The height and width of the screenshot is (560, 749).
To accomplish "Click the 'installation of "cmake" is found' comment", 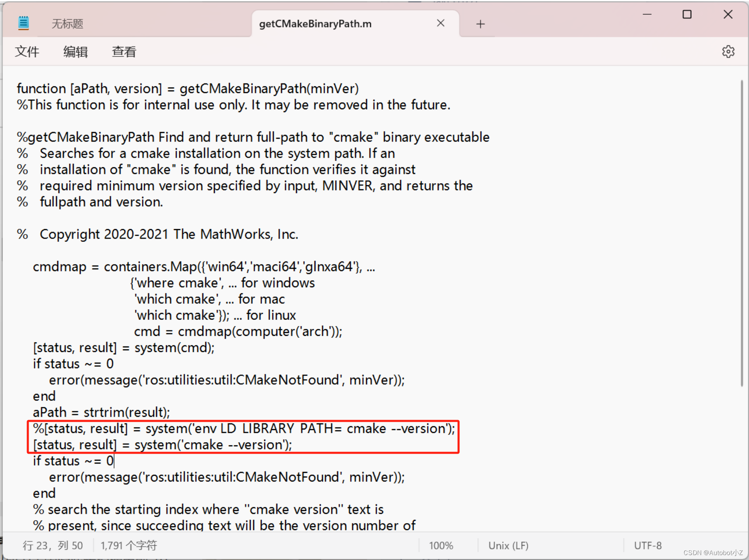I will 216,169.
